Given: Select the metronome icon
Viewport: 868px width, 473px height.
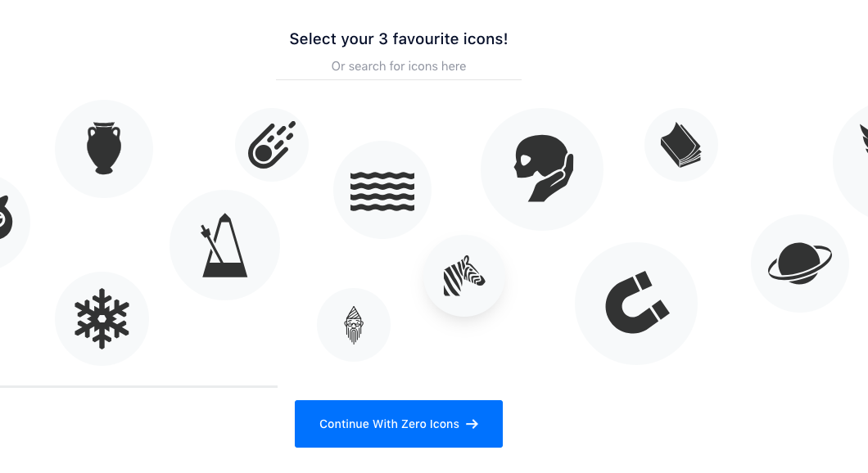Looking at the screenshot, I should pos(224,246).
